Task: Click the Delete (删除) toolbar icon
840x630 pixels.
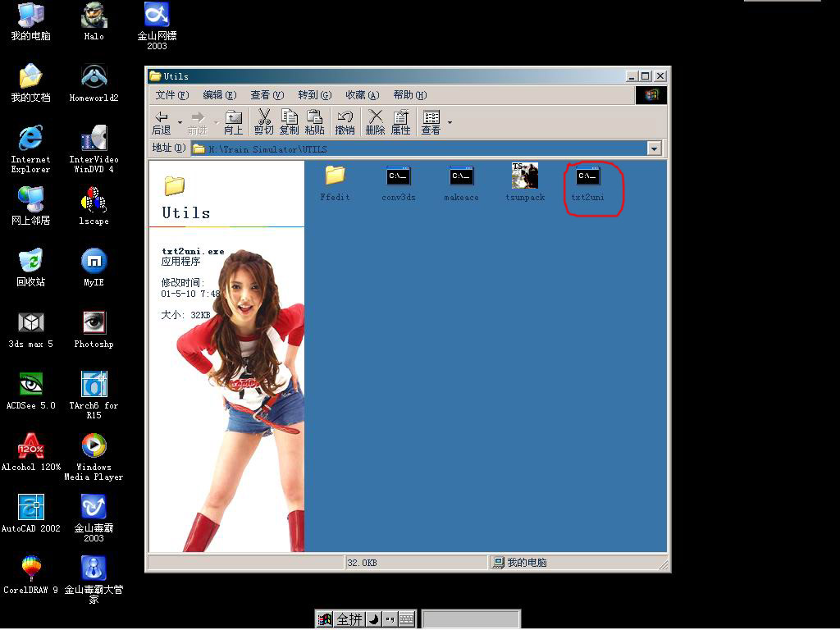Action: point(375,122)
